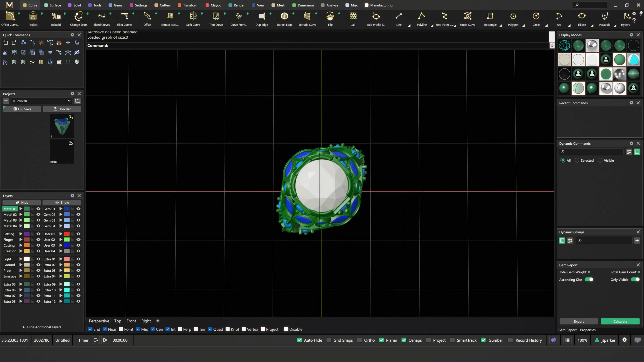Open Quick Commands panel settings gear

tap(72, 35)
